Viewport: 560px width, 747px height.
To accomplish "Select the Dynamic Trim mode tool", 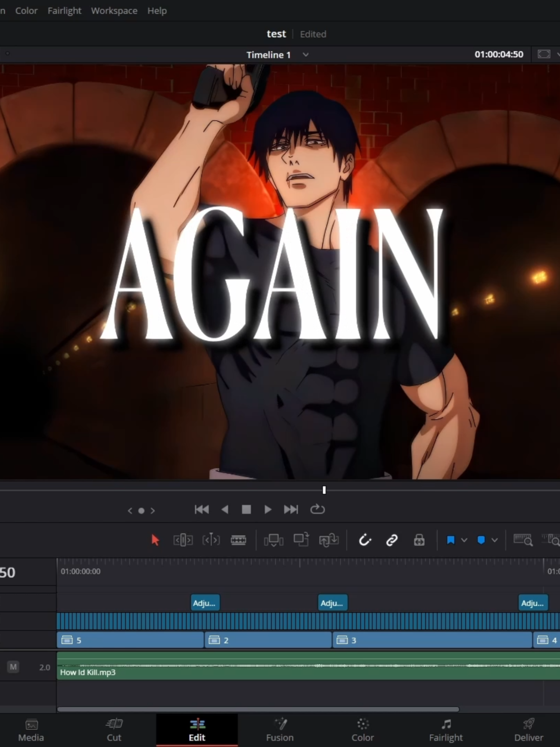I will (x=211, y=540).
